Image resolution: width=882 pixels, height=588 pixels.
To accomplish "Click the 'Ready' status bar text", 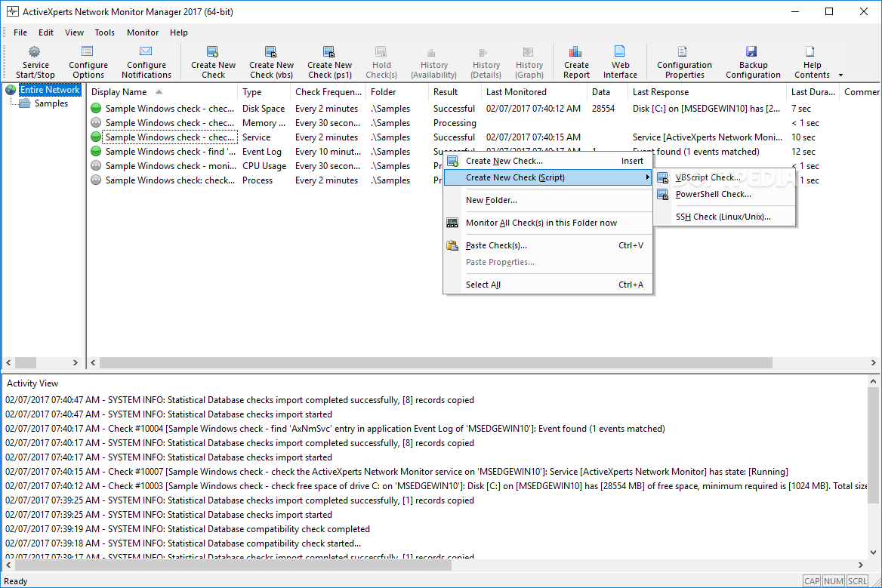I will coord(15,581).
